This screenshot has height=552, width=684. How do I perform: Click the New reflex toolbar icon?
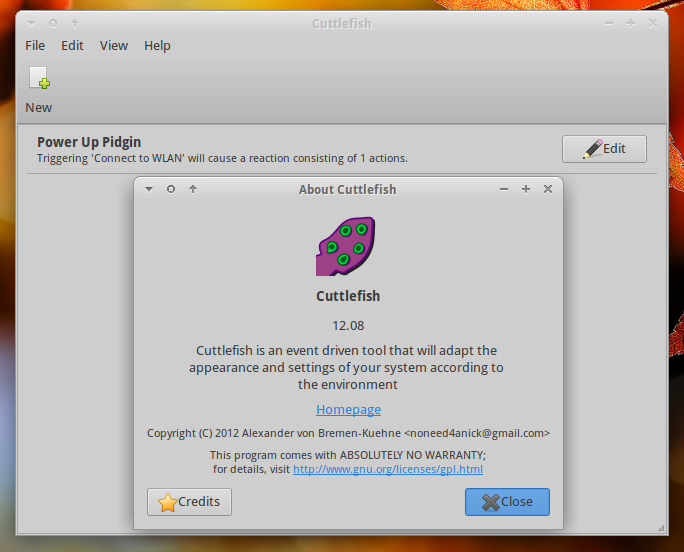coord(39,78)
